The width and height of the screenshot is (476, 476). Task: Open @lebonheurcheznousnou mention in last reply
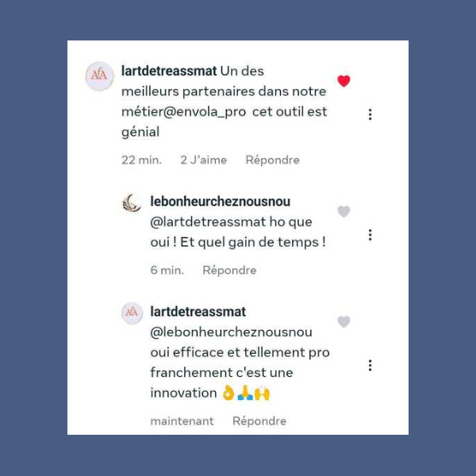click(231, 332)
